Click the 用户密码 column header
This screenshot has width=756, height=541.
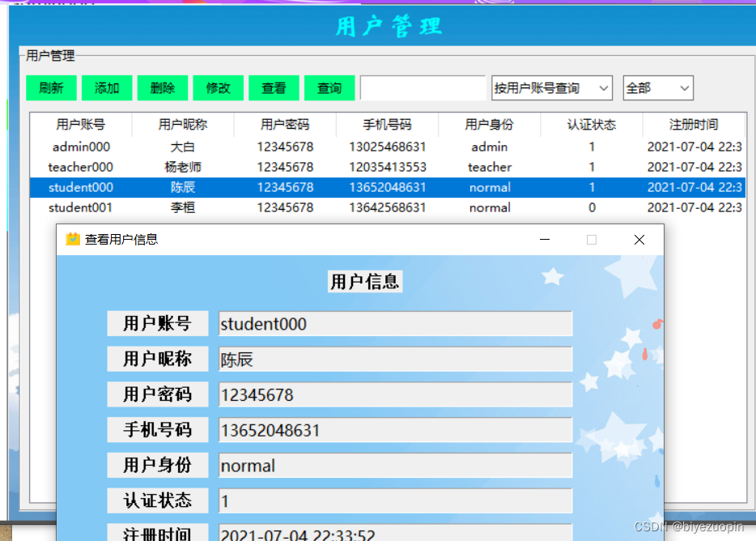pyautogui.click(x=285, y=125)
